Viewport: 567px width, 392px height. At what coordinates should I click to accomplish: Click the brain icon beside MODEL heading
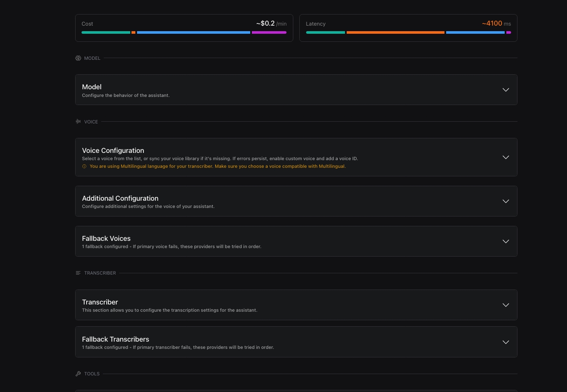(x=78, y=58)
